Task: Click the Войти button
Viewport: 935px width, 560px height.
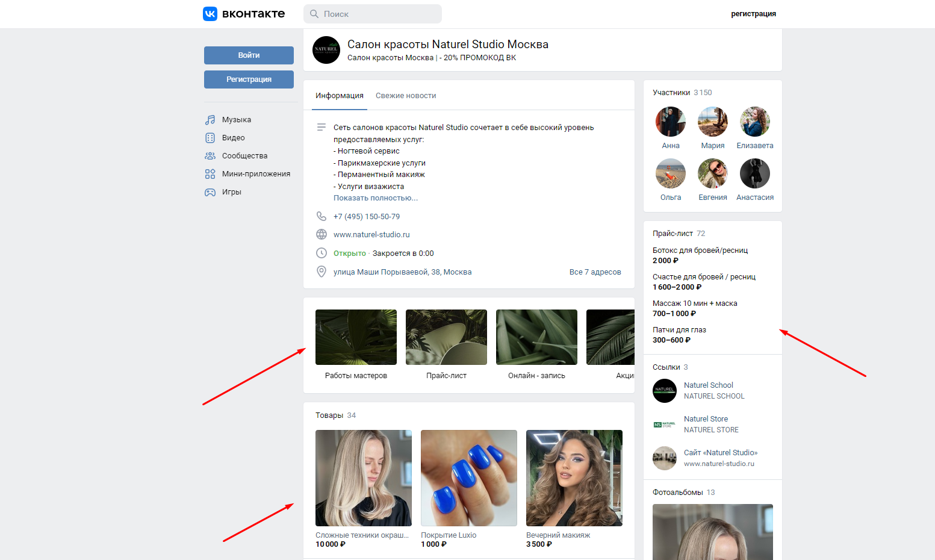Action: point(249,55)
